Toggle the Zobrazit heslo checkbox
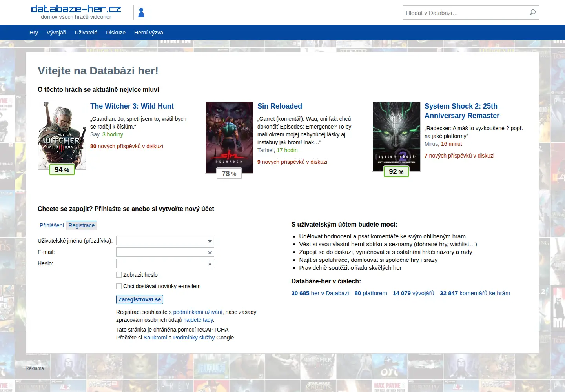 pyautogui.click(x=119, y=275)
